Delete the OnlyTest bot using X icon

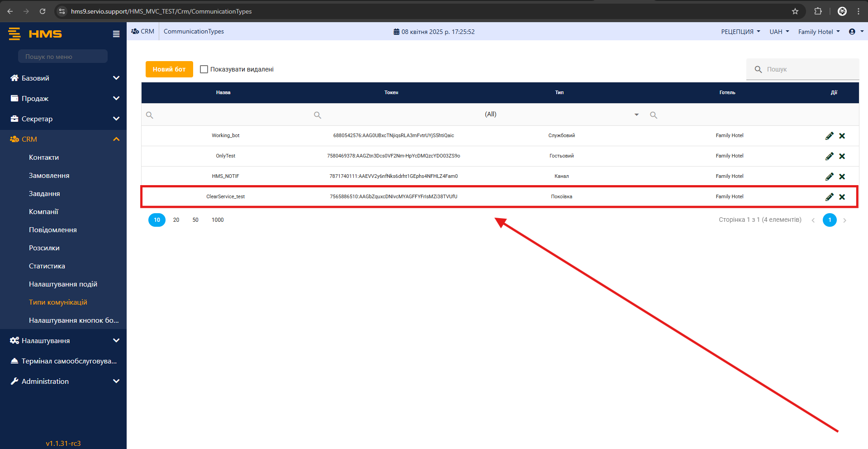pos(842,156)
